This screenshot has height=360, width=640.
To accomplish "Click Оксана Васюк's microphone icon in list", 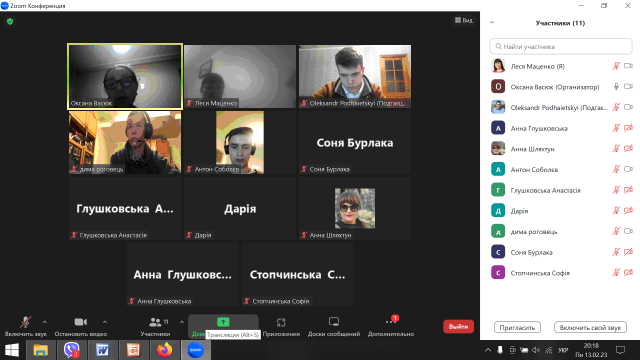I will coord(616,87).
